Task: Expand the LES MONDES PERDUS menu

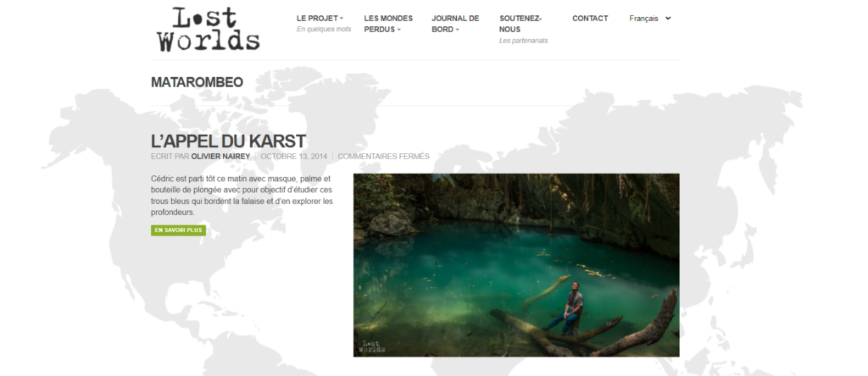Action: (x=388, y=24)
